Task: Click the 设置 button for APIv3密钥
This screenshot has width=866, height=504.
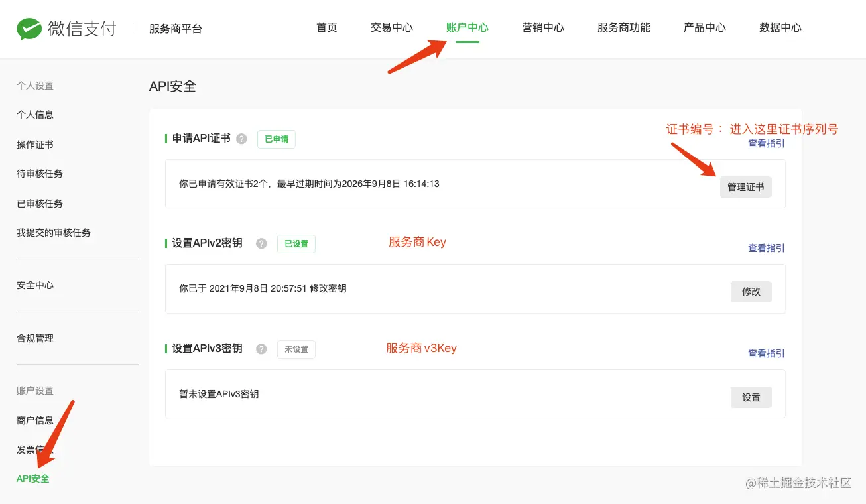Action: (x=751, y=397)
